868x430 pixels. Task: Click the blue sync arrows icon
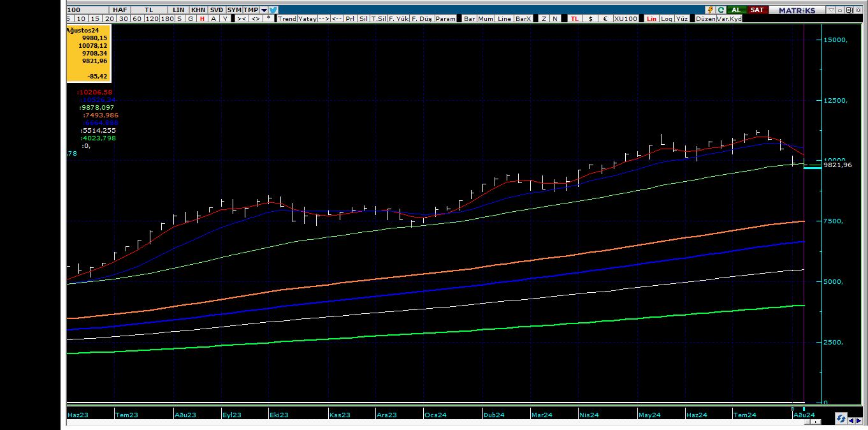point(841,419)
